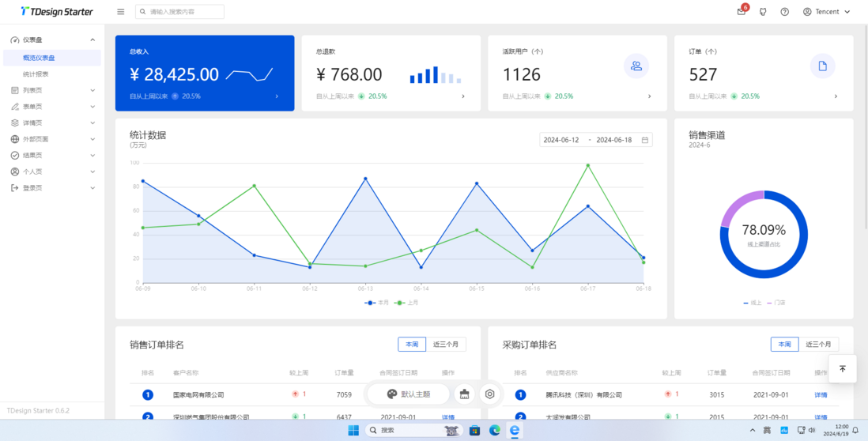Click the 订单 document icon
The image size is (868, 441).
(823, 66)
